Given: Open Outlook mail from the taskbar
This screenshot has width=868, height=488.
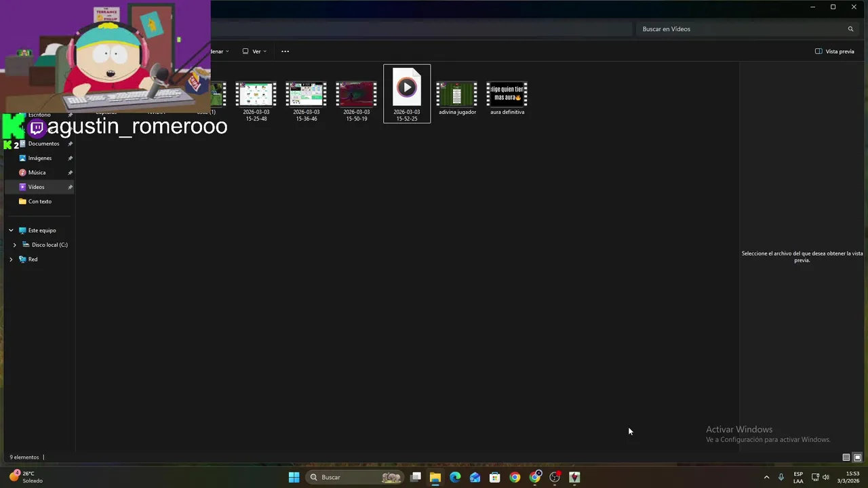Looking at the screenshot, I should click(x=475, y=477).
